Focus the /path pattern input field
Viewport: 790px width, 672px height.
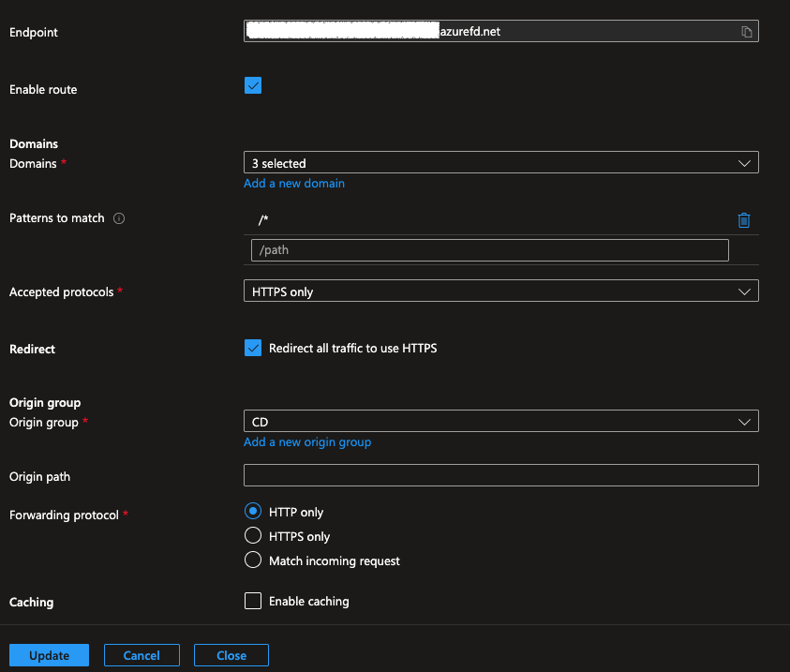point(490,250)
